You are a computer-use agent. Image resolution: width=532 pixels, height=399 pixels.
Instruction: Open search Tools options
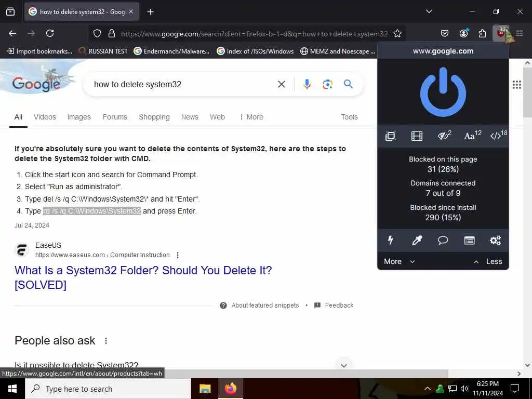pos(349,117)
